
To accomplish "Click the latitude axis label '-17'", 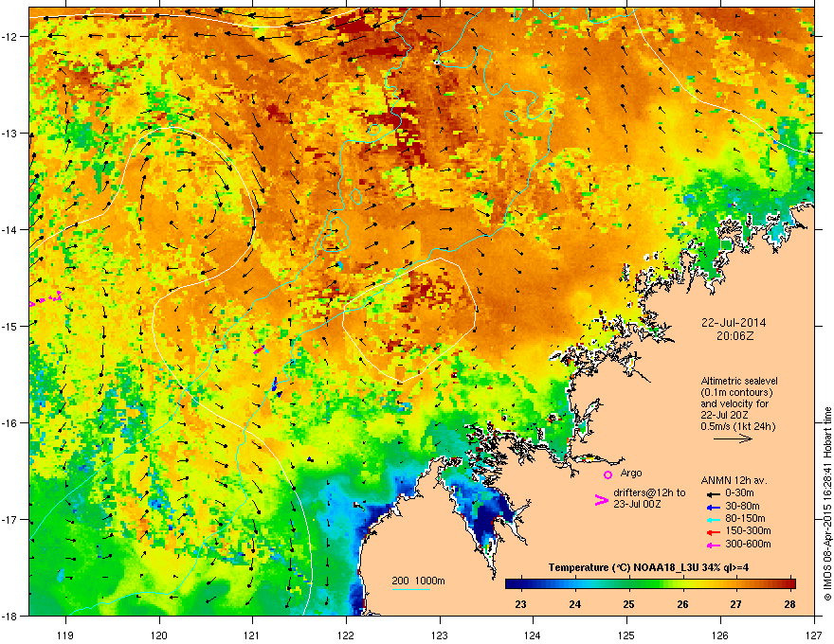I will [x=9, y=520].
